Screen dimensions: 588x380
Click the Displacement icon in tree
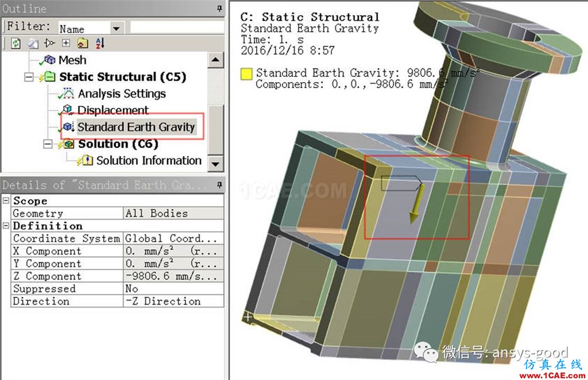click(68, 110)
